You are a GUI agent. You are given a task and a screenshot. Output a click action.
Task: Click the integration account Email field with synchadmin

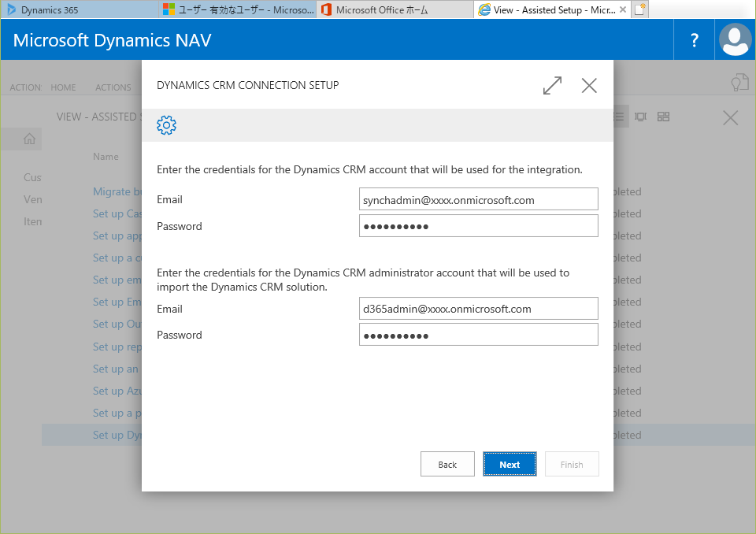pos(478,199)
